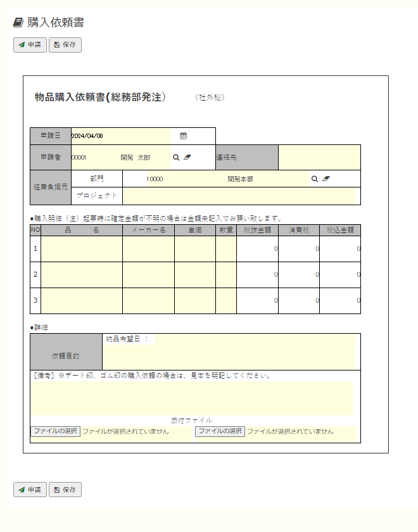The height and width of the screenshot is (532, 418).
Task: Click the 数量 cell in row 2
Action: pyautogui.click(x=226, y=275)
